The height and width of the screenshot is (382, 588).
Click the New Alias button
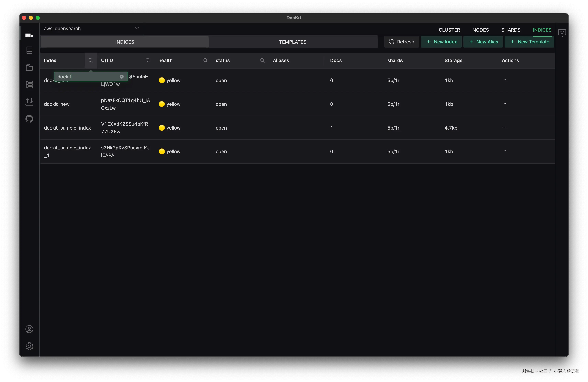(483, 42)
